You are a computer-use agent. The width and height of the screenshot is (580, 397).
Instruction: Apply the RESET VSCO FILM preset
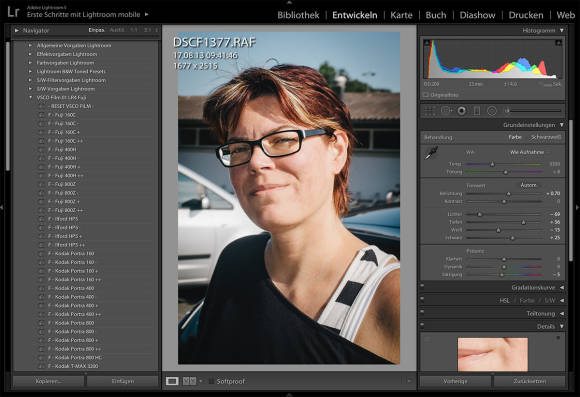tap(72, 106)
